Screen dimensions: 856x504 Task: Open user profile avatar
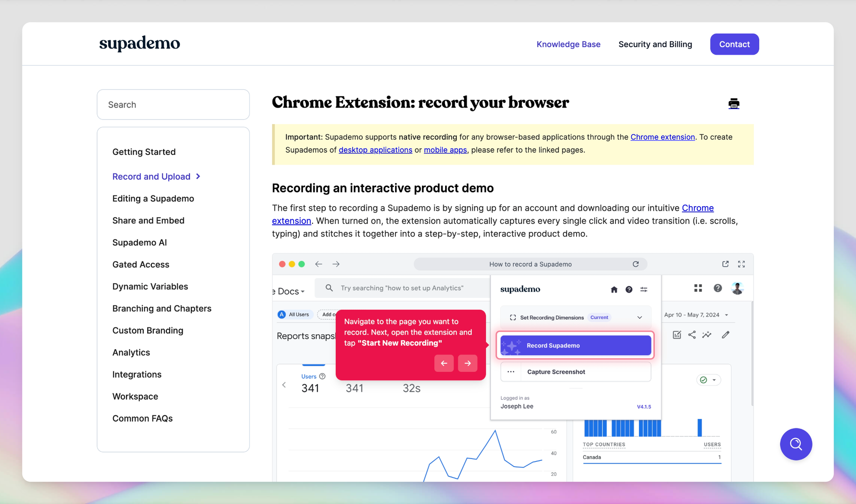pos(737,288)
